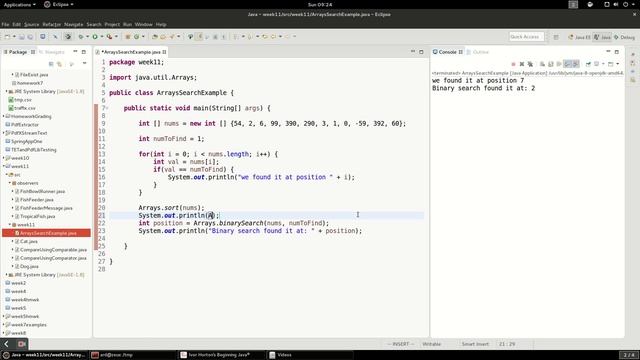
Task: Click the Save toolbar icon
Action: click(22, 37)
